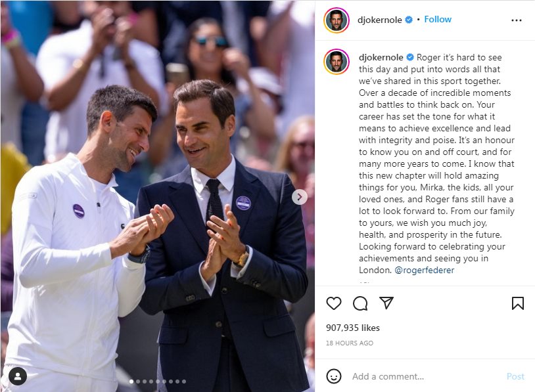Viewport: 535px width, 392px height.
Task: Follow the djokernole account
Action: point(438,20)
